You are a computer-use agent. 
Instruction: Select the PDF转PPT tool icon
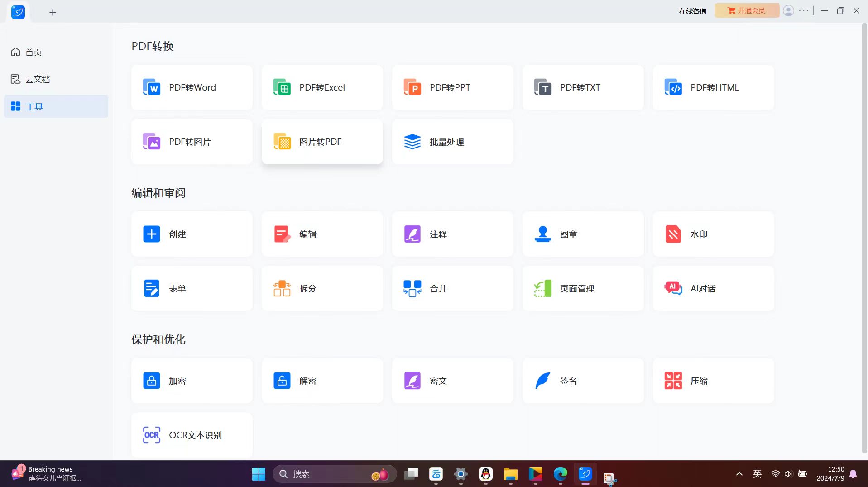(412, 87)
